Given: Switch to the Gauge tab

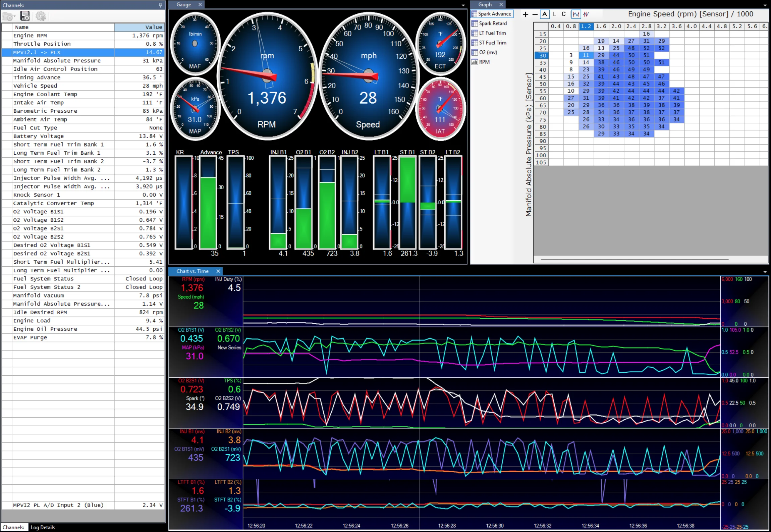Looking at the screenshot, I should click(184, 4).
